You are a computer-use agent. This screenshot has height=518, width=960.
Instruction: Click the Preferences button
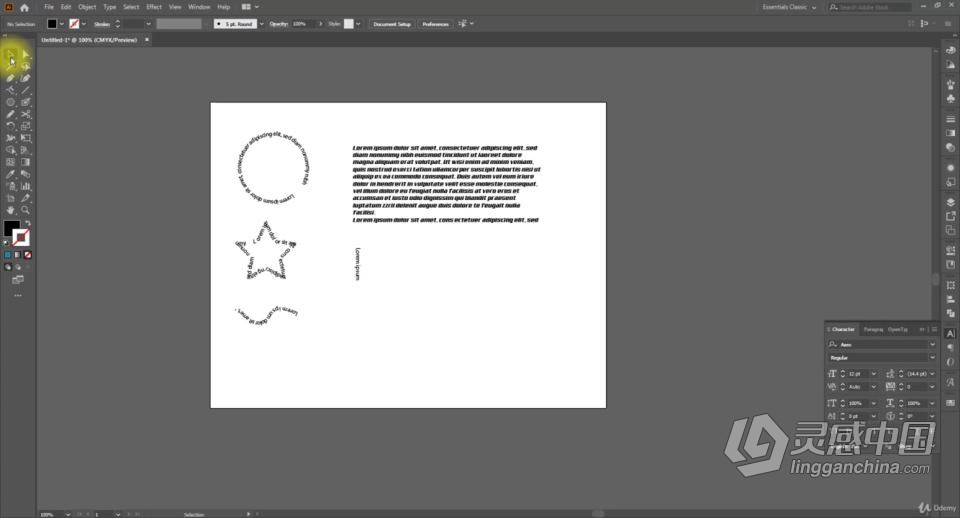[435, 24]
